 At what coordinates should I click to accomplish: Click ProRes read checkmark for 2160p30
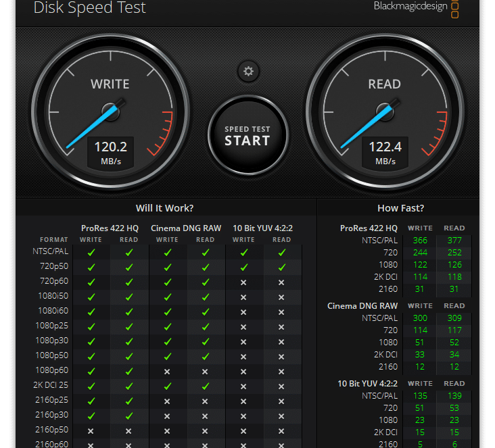coord(129,416)
